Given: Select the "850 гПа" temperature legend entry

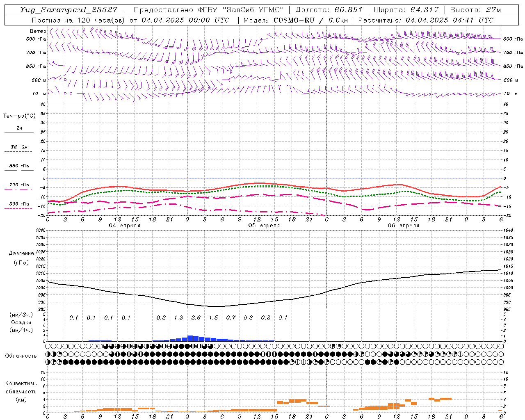Looking at the screenshot, I should tap(19, 166).
